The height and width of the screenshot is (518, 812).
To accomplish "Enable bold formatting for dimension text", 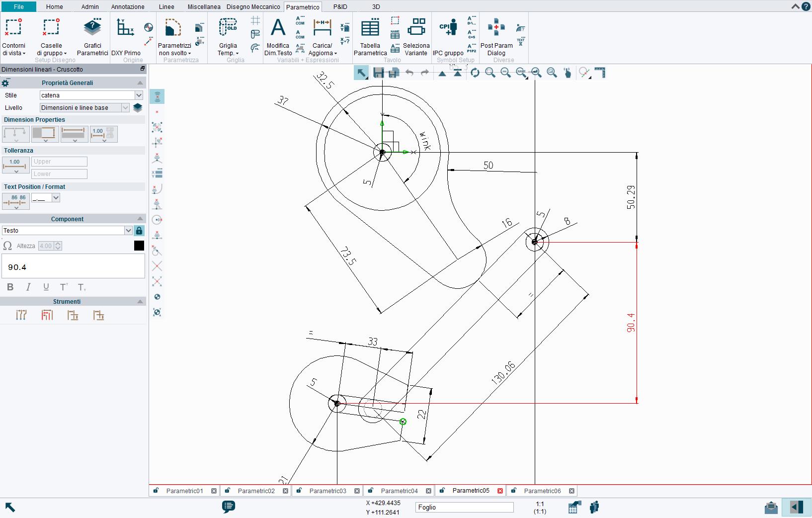I will (10, 287).
